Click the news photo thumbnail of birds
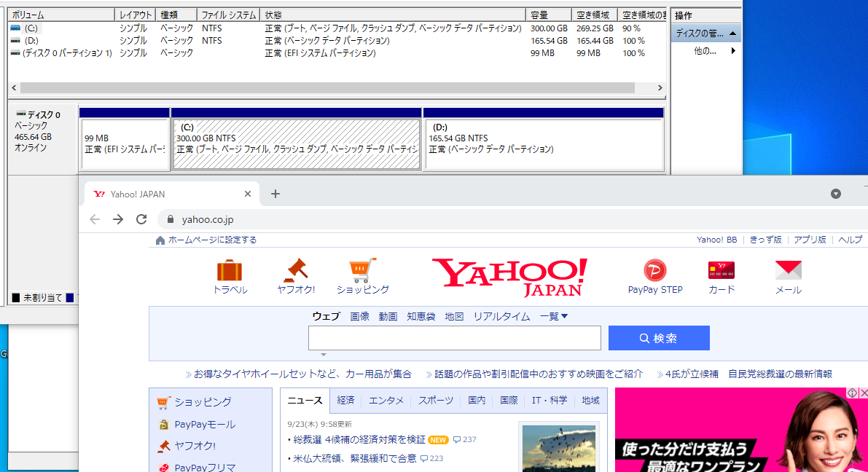Image resolution: width=868 pixels, height=472 pixels. click(559, 449)
